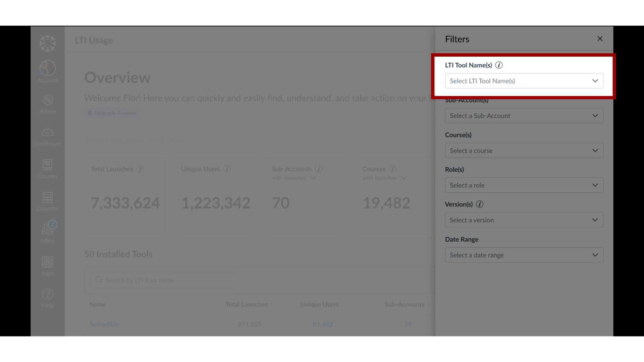The image size is (644, 362).
Task: Open the LTI Tool Name(s) dropdown
Action: [524, 81]
